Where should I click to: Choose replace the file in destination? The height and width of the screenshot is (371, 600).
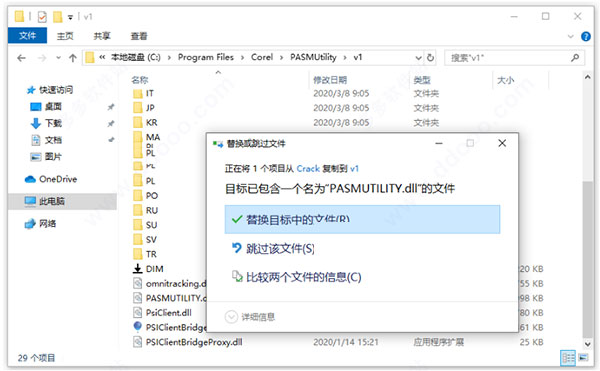click(362, 219)
